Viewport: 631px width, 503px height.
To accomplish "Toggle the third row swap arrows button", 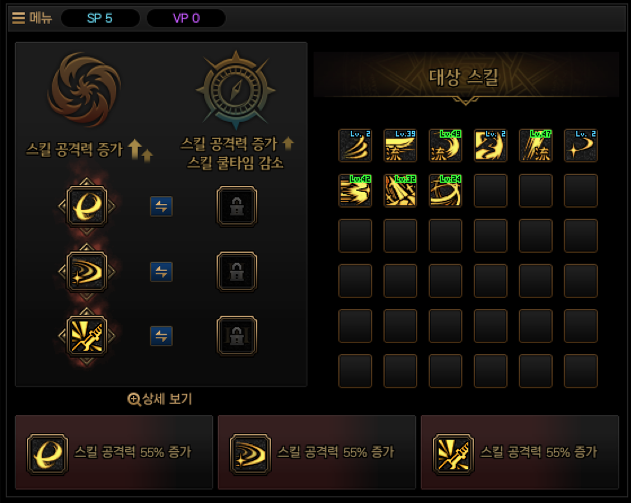I will (x=161, y=336).
